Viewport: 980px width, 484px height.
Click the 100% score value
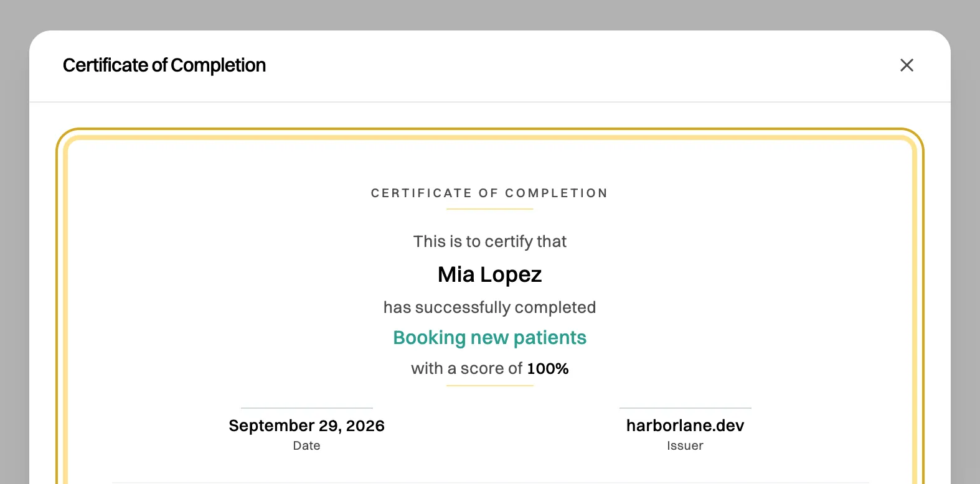(548, 368)
